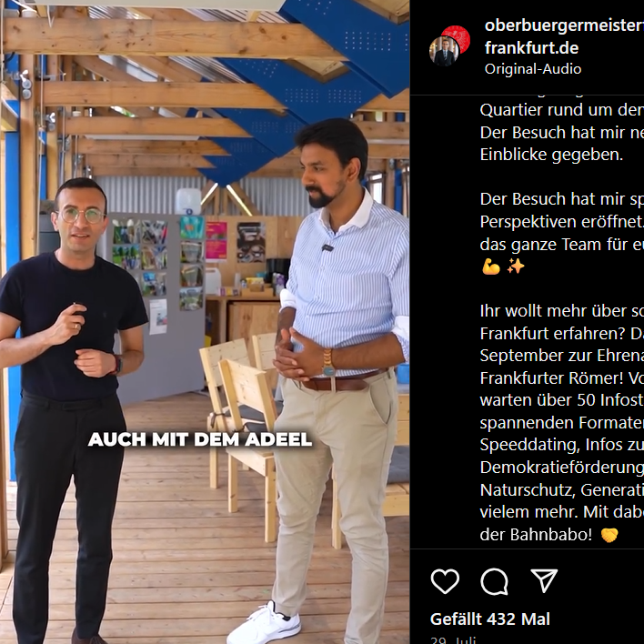
Task: Open the red Frankfurt eagle avatar
Action: pyautogui.click(x=458, y=38)
